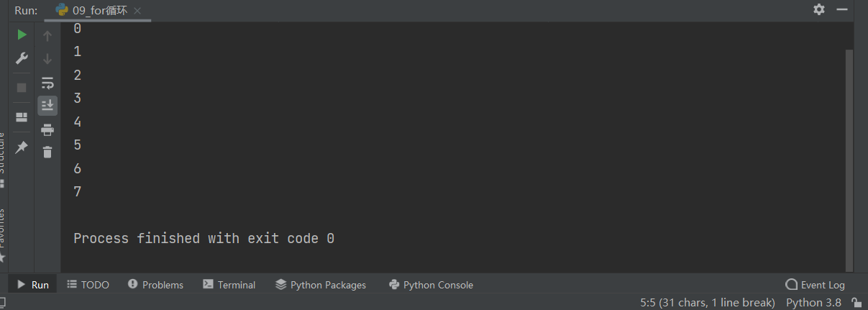
Task: Open Run panel gear options menu
Action: click(x=819, y=9)
